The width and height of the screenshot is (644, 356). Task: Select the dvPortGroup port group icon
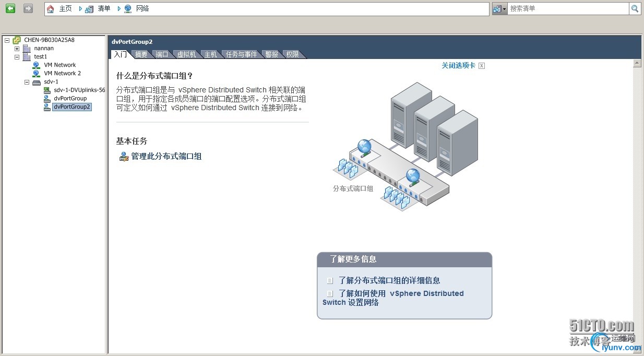[x=47, y=99]
